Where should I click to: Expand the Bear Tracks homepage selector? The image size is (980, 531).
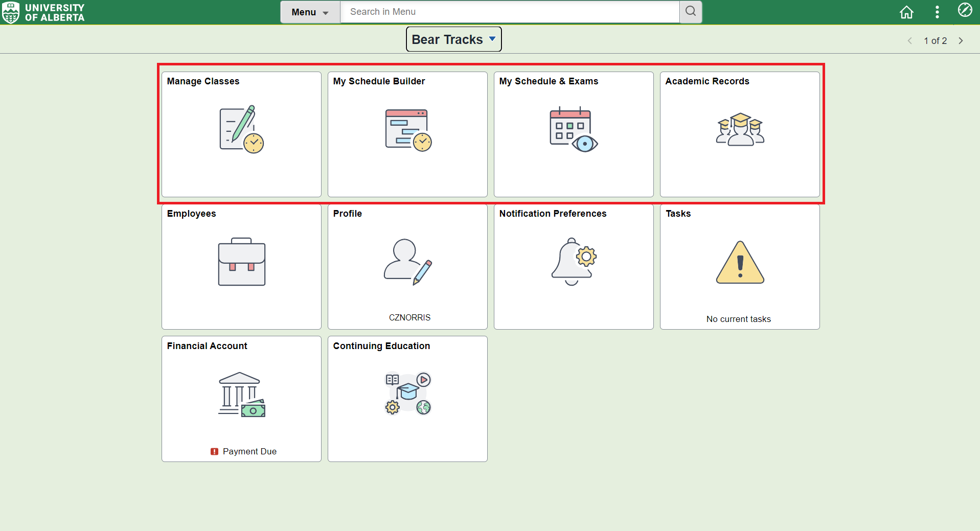coord(454,39)
